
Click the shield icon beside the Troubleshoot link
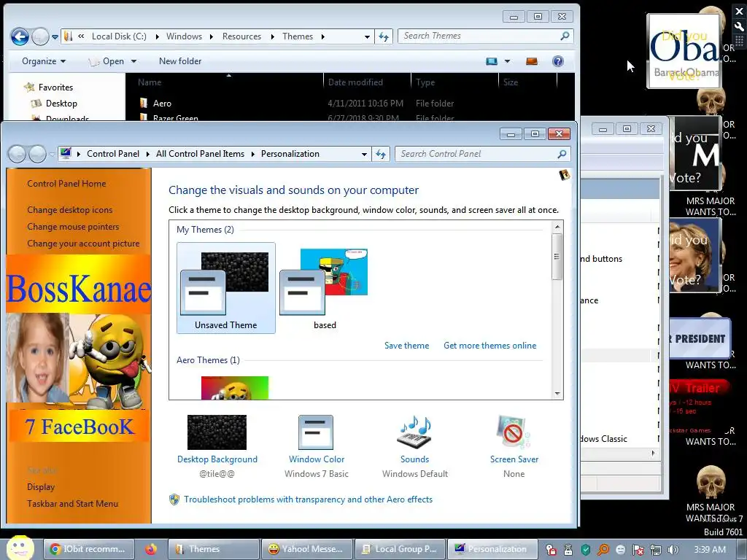pyautogui.click(x=174, y=499)
